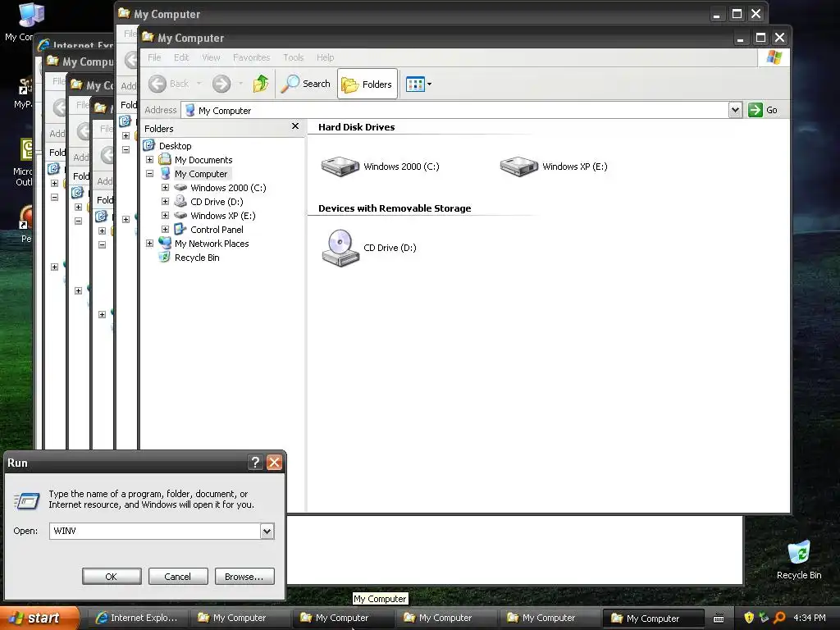
Task: Open the Tools menu
Action: 293,57
